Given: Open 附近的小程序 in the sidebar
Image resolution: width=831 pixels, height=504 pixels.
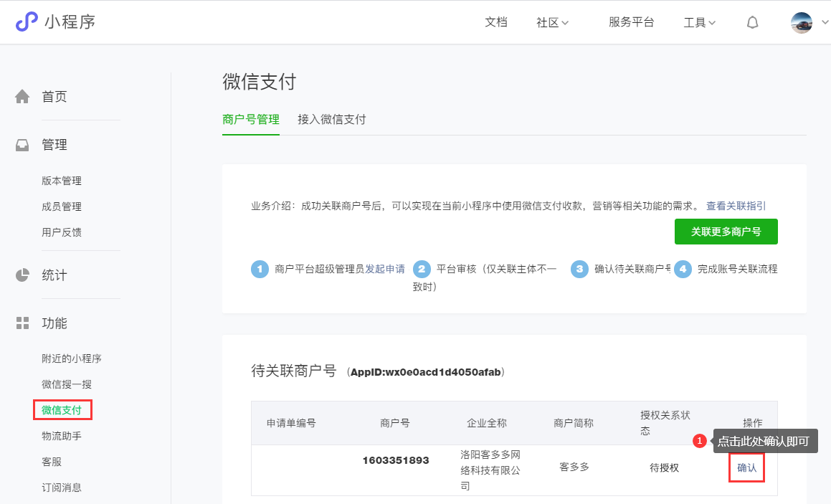Looking at the screenshot, I should tap(72, 358).
